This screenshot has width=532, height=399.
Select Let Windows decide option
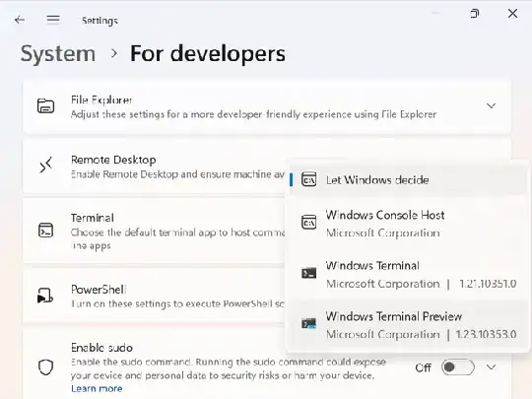407,180
